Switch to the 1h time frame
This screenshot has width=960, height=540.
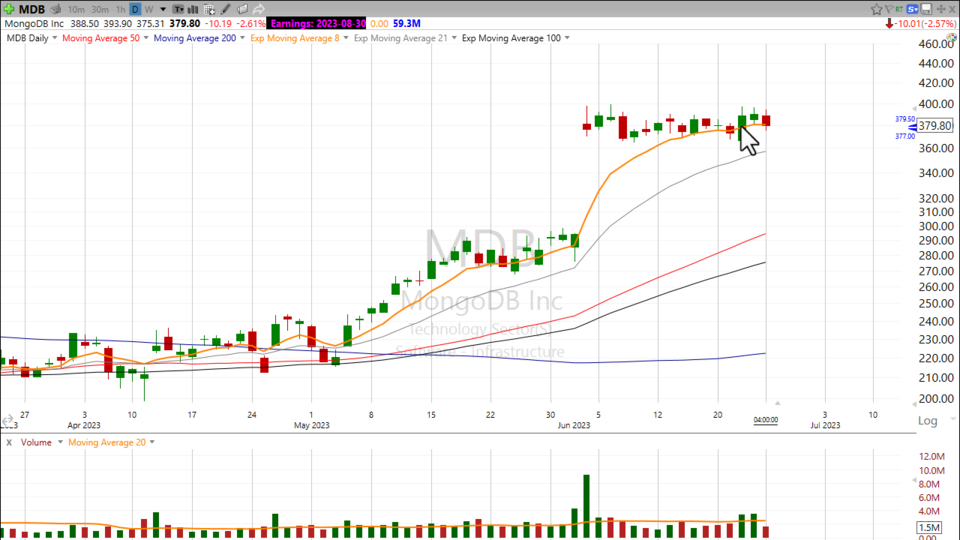(121, 9)
